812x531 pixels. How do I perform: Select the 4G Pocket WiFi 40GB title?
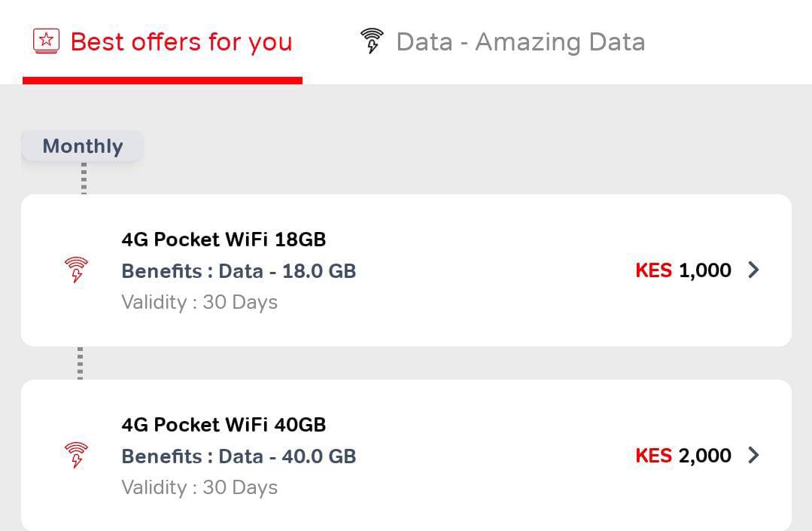[224, 425]
